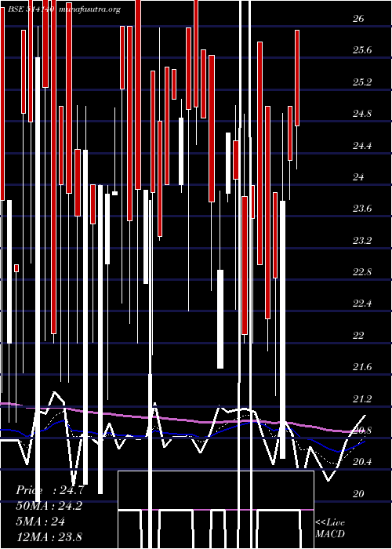This screenshot has height=549, width=392.
Task: Select the 25.2 price axis label
Action: [x=362, y=82]
